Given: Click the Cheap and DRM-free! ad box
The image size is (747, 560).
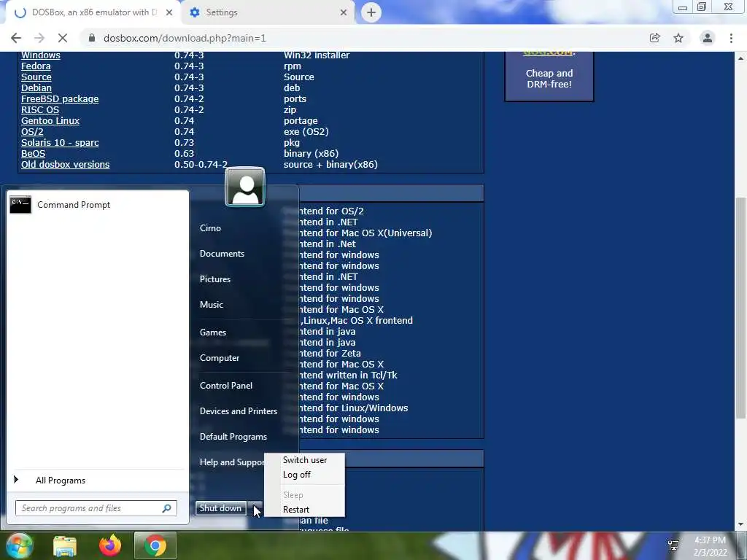Looking at the screenshot, I should [x=549, y=77].
